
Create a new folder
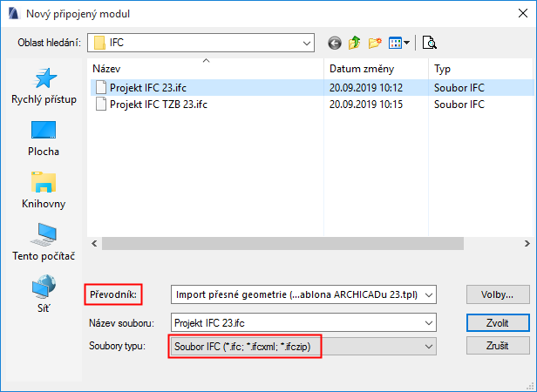coord(376,42)
